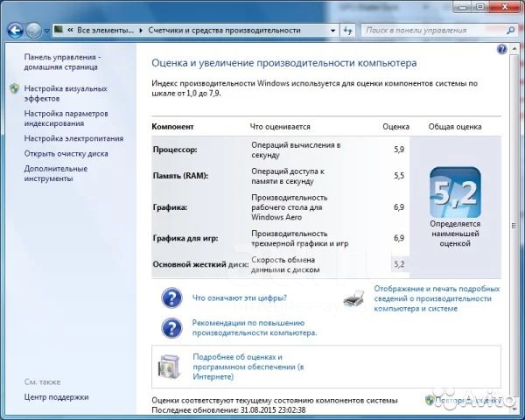Click question icon beside "Рекомендации по повышению"

[x=171, y=329]
